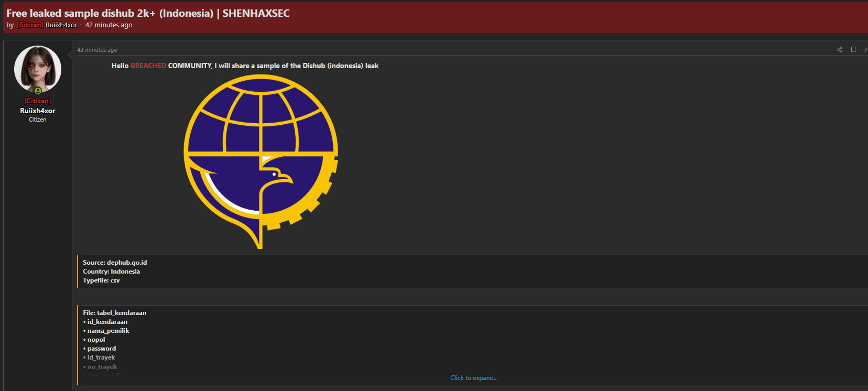The width and height of the screenshot is (868, 391).
Task: Expand the quoted block via Click to expand
Action: coord(474,378)
